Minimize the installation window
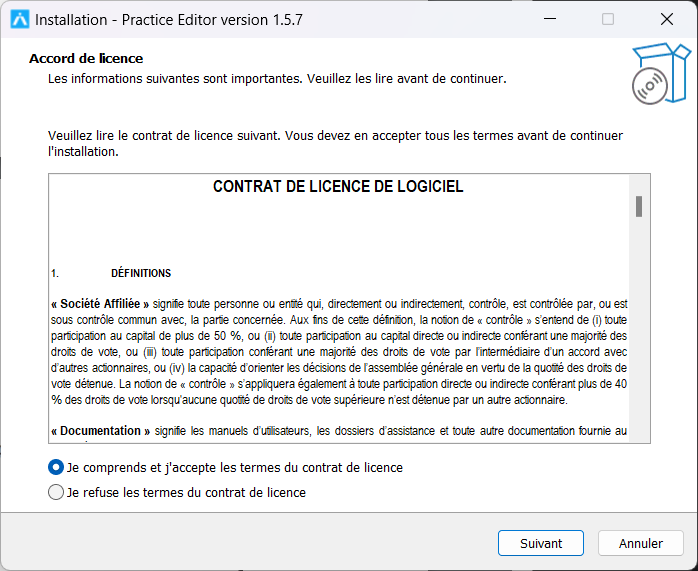Image resolution: width=698 pixels, height=571 pixels. point(550,19)
